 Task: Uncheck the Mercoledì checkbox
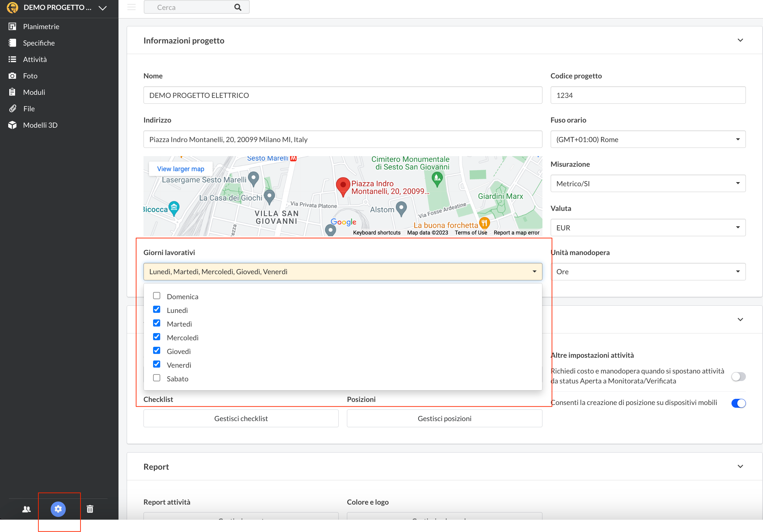pyautogui.click(x=157, y=337)
